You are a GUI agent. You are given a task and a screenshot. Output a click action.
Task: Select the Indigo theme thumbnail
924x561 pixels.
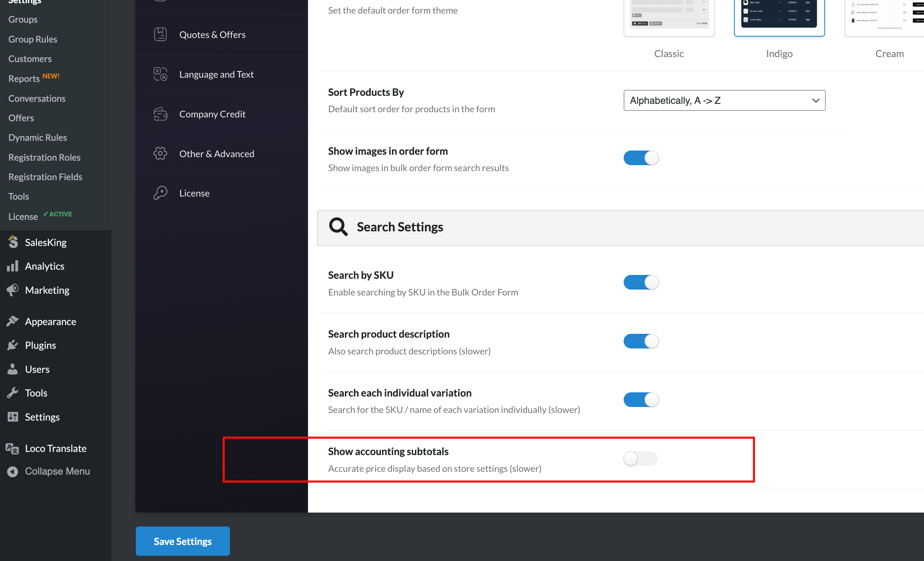(779, 17)
